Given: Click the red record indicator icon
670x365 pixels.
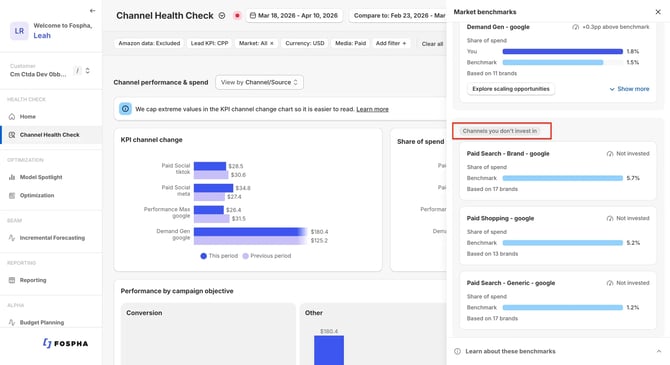Looking at the screenshot, I should [x=237, y=15].
